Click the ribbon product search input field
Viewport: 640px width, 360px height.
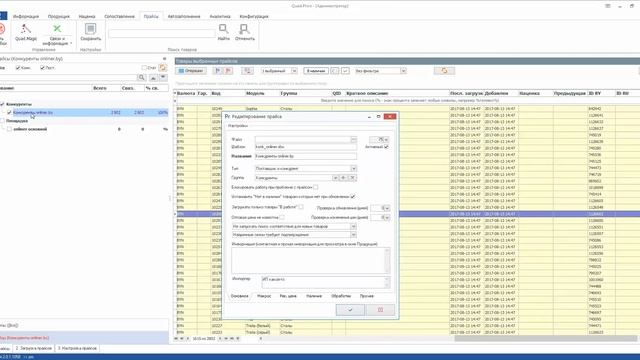tap(162, 34)
